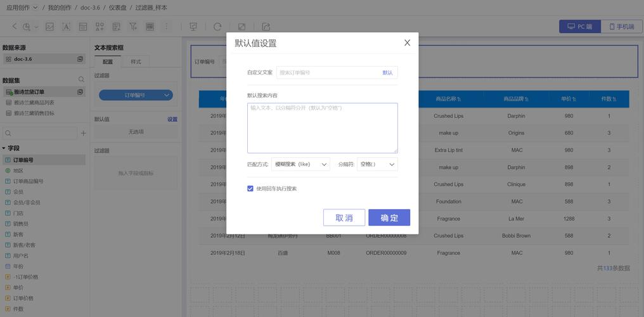Switch to 手机端 view

[621, 27]
